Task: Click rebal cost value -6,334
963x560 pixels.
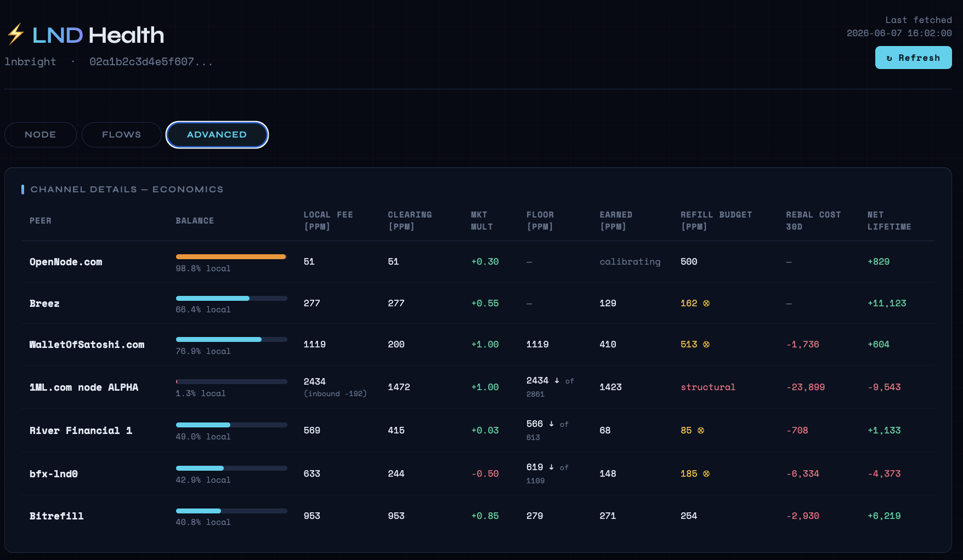Action: [x=803, y=474]
